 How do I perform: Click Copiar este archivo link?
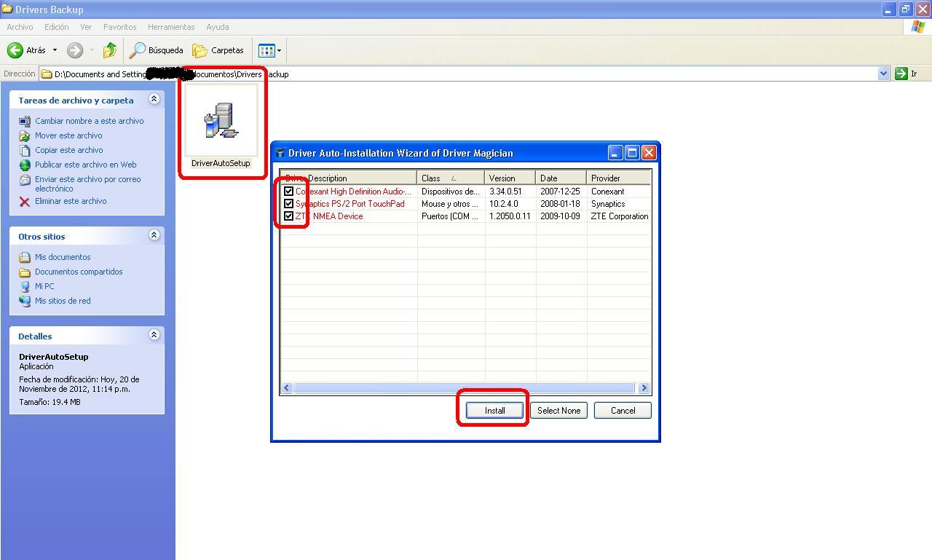click(x=68, y=150)
